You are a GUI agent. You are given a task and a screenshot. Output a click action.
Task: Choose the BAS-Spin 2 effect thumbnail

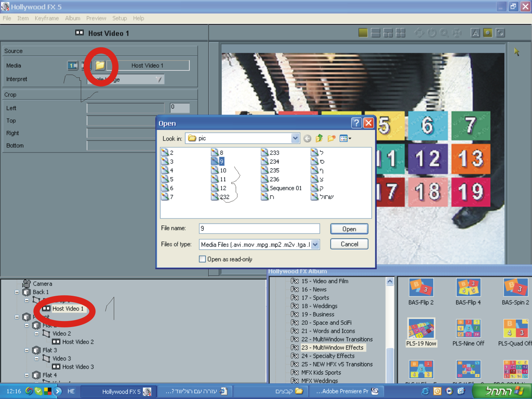pyautogui.click(x=515, y=287)
